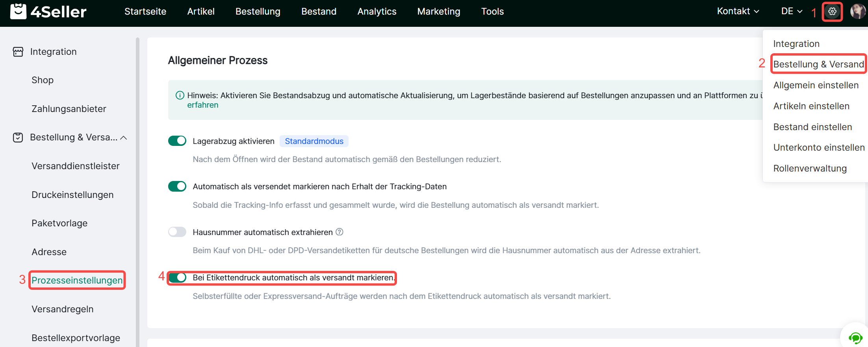This screenshot has width=868, height=347.
Task: Disable the Lagerabzug aktivieren toggle
Action: [x=177, y=141]
